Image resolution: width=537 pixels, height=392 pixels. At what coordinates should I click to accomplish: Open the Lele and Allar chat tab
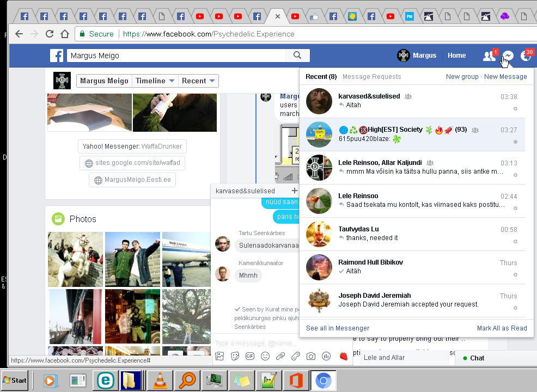[405, 357]
